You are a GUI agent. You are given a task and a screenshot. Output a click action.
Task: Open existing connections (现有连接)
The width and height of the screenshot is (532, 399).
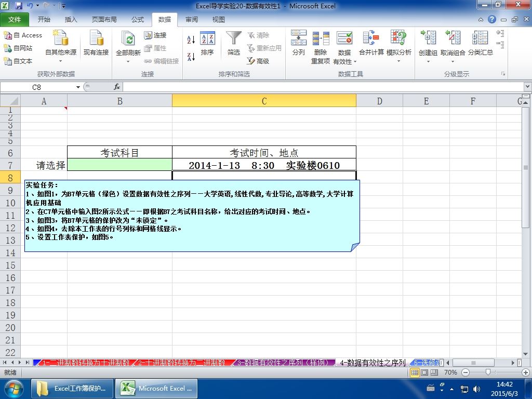[96, 43]
